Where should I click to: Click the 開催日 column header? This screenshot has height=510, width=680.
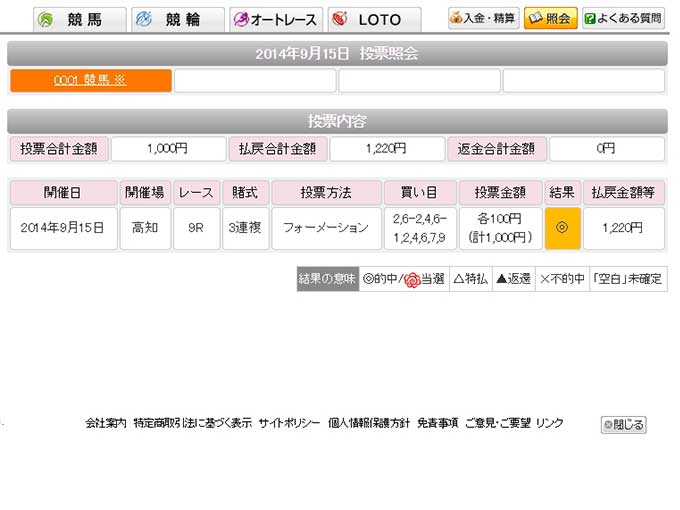point(63,192)
